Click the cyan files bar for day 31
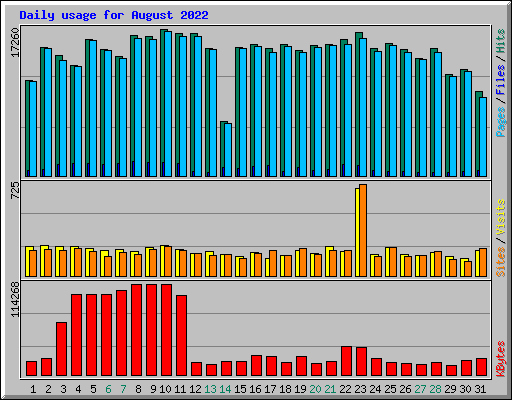The image size is (512, 400). (483, 137)
